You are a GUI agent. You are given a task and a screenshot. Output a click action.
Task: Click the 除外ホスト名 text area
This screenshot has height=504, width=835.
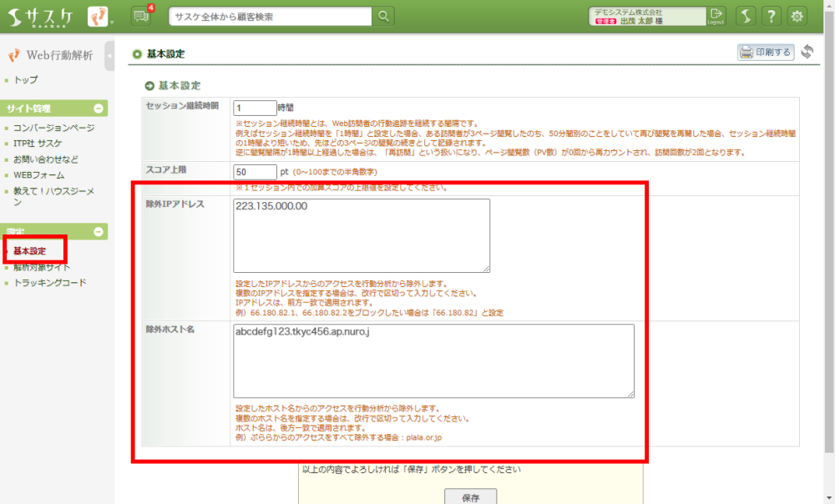pyautogui.click(x=433, y=360)
